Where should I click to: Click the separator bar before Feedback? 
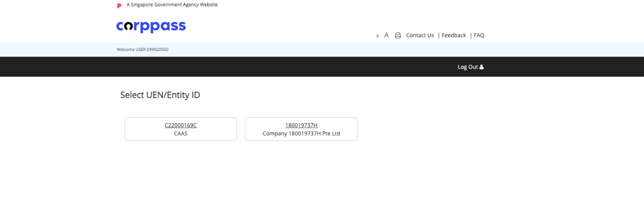439,35
